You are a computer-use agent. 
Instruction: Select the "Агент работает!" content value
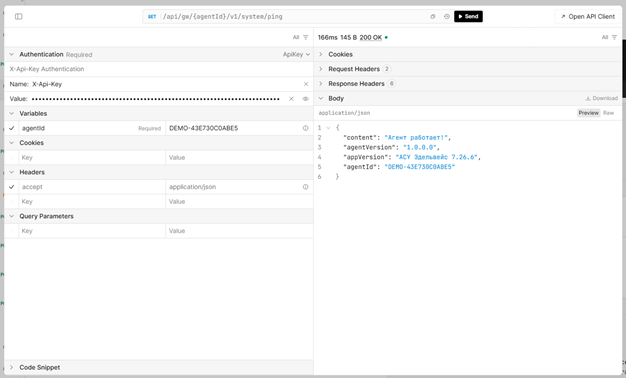pyautogui.click(x=416, y=137)
